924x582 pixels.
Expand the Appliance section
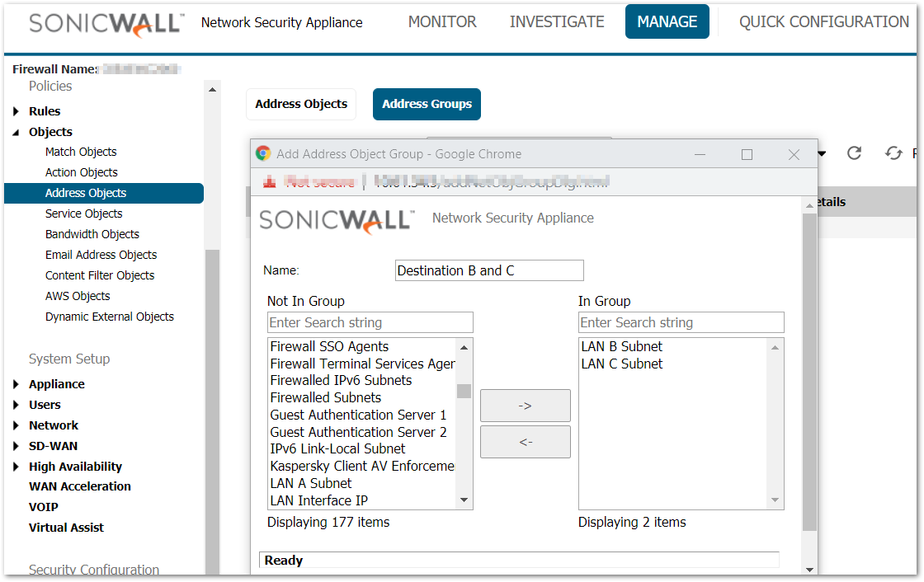tap(16, 385)
